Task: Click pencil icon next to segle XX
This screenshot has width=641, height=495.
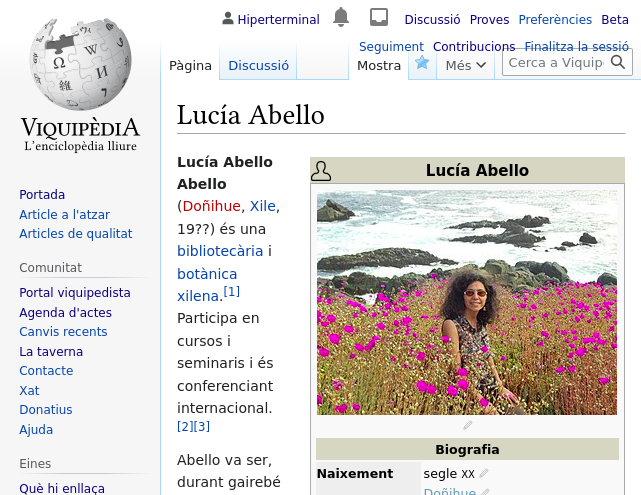Action: [x=484, y=473]
